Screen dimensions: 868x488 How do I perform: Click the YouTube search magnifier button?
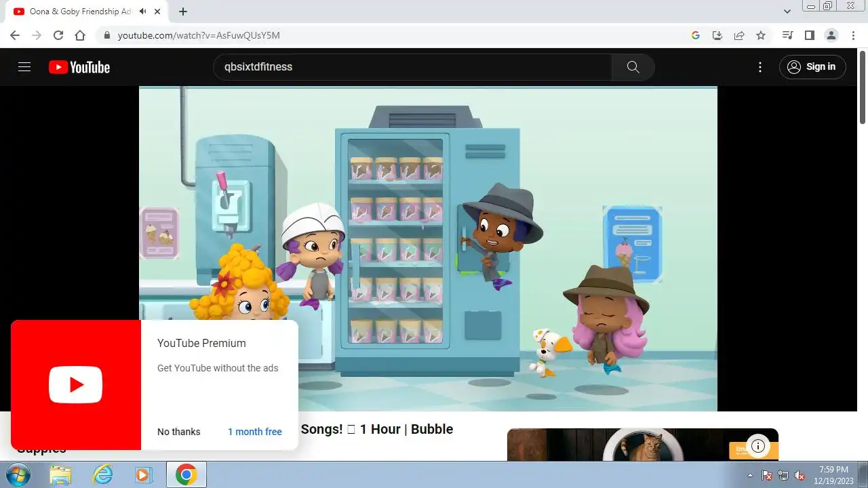[x=633, y=67]
